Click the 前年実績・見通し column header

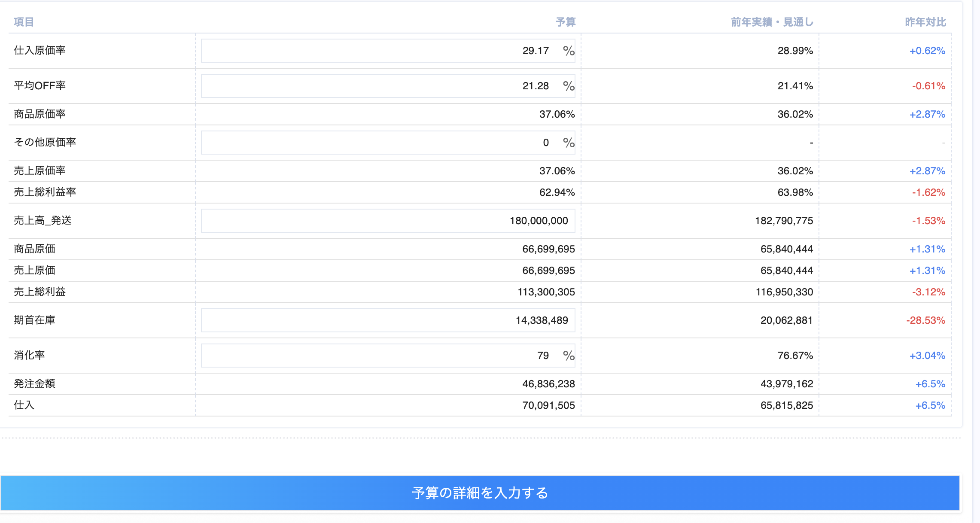coord(772,22)
